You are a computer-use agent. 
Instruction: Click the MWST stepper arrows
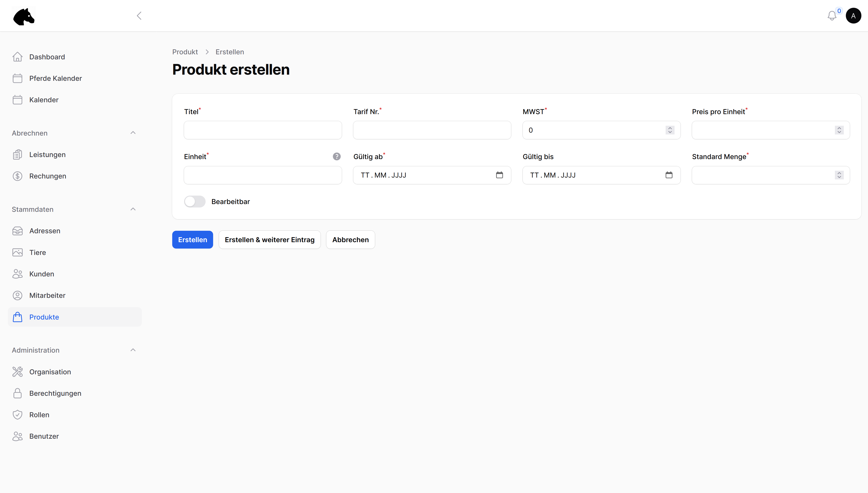coord(670,130)
